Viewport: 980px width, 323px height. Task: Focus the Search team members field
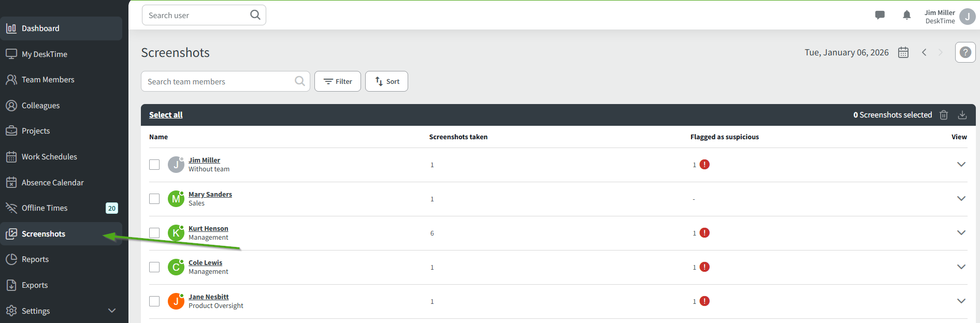[x=218, y=81]
